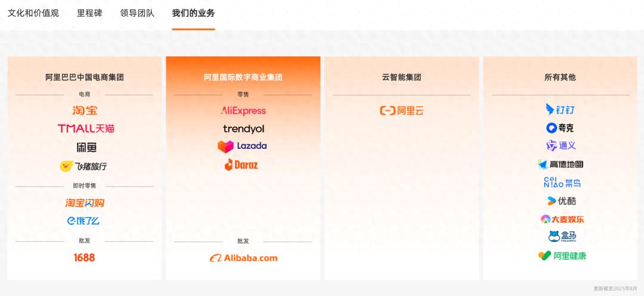
Task: Switch to the 文化和价值观 tab
Action: point(33,13)
